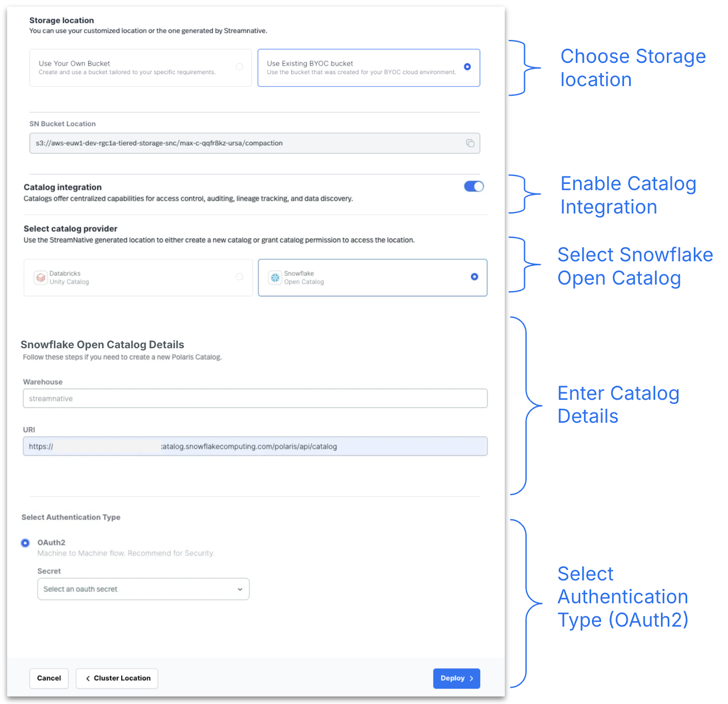Click the SN Bucket Location path field
Viewport: 728px width, 704px height.
(x=246, y=143)
